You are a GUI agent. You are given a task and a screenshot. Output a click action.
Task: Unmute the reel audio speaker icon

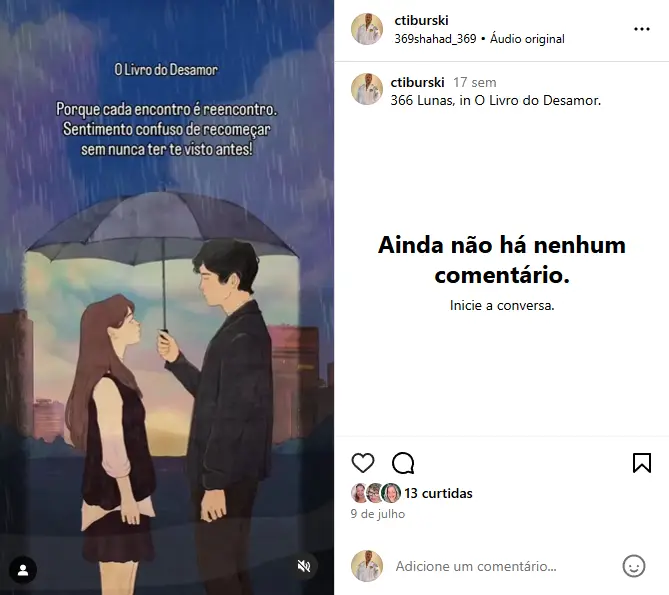pos(304,566)
